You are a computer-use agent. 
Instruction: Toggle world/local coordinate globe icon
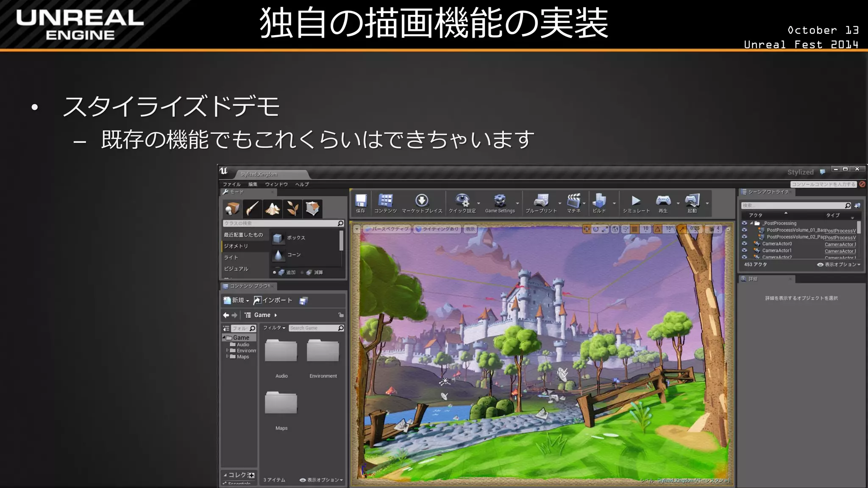pos(615,229)
